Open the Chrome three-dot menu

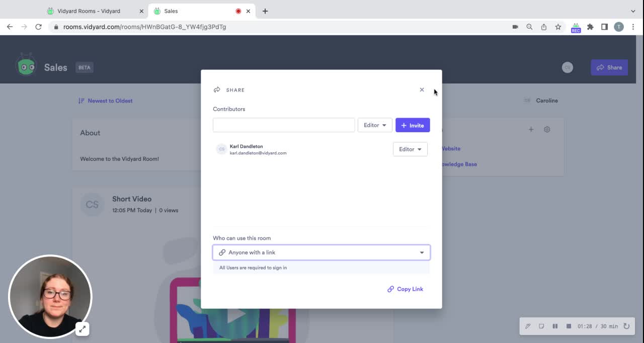tap(633, 27)
